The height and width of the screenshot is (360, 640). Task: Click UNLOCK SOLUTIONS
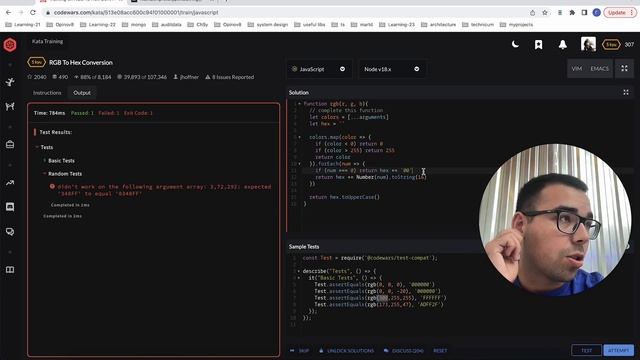(346, 351)
